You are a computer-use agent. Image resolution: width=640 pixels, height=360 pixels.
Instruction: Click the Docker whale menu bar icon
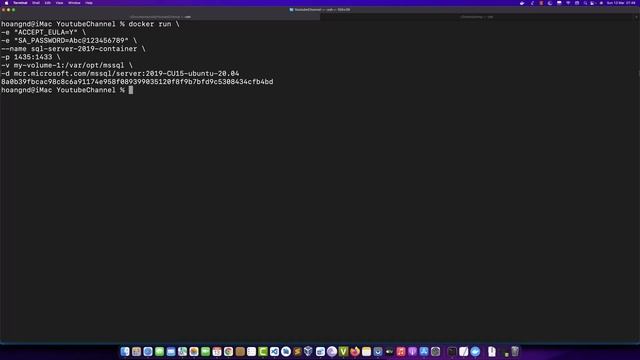tap(522, 3)
